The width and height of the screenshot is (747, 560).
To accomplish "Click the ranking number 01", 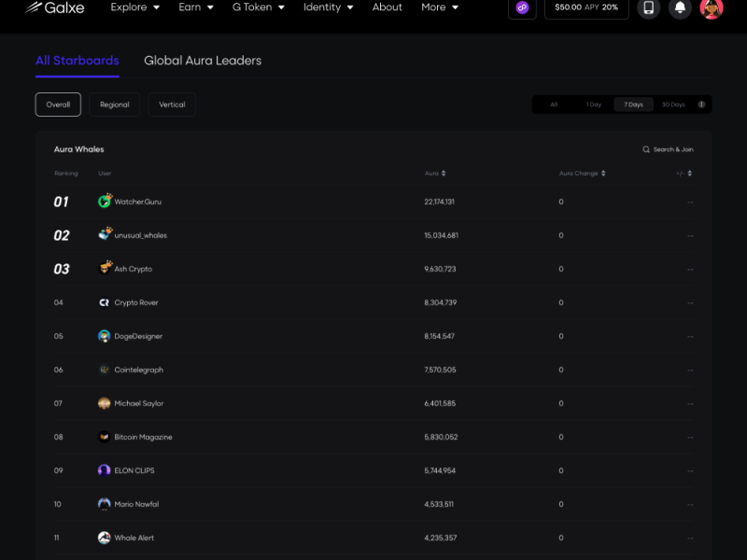I will 61,202.
